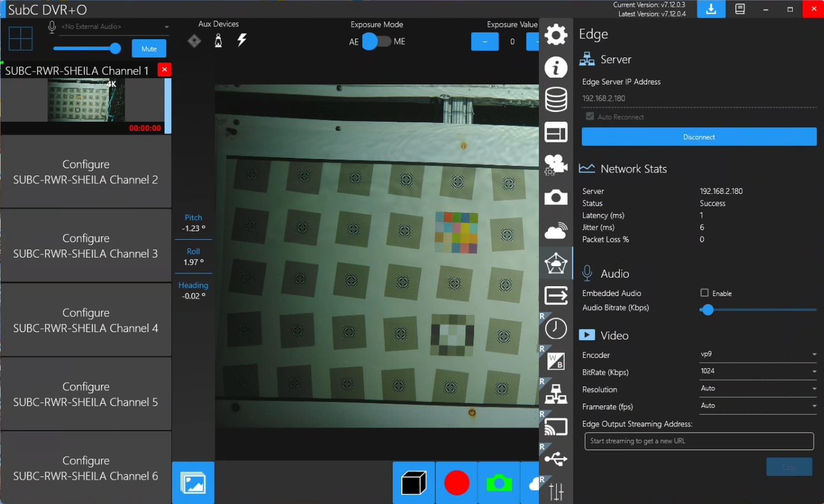This screenshot has width=824, height=504.
Task: Click the 3D cube icon
Action: pyautogui.click(x=414, y=483)
